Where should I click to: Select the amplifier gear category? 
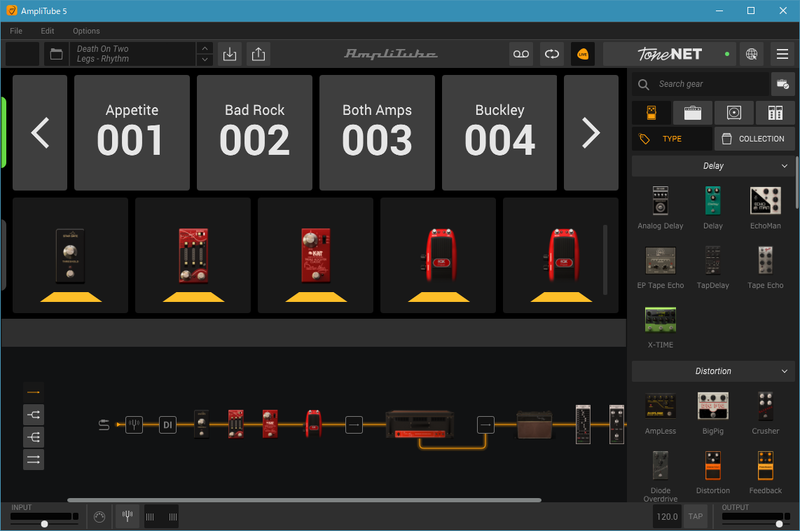point(692,113)
